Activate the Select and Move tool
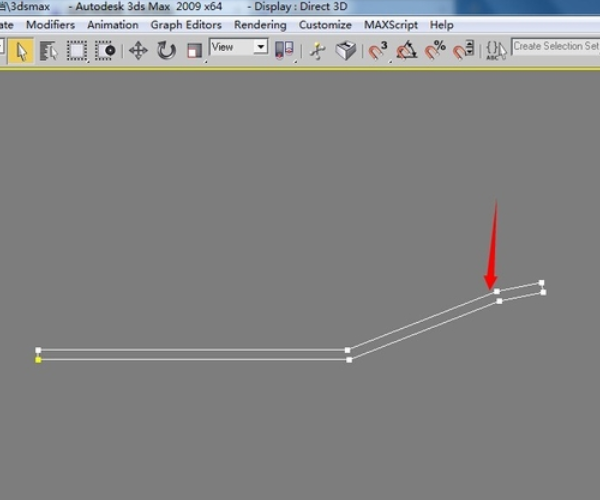 point(138,51)
